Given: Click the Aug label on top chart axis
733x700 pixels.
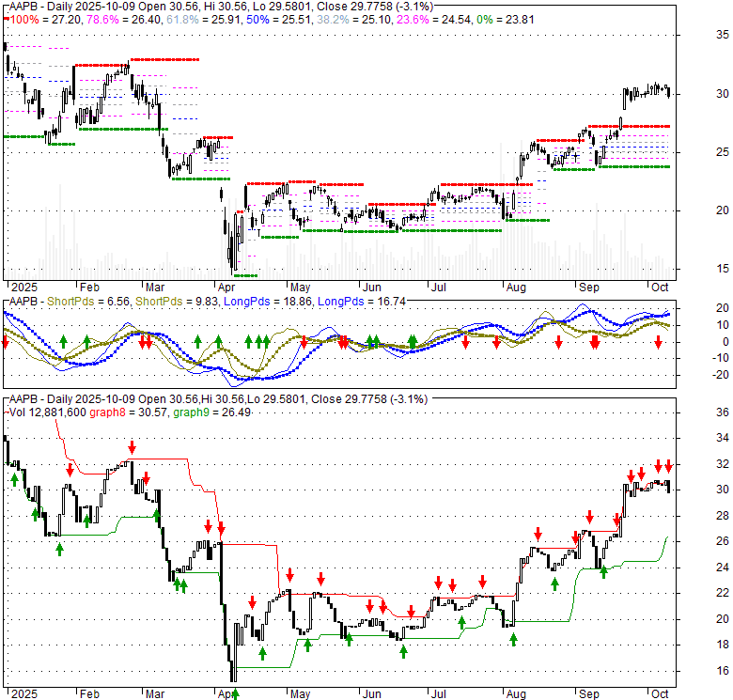Looking at the screenshot, I should click(516, 288).
